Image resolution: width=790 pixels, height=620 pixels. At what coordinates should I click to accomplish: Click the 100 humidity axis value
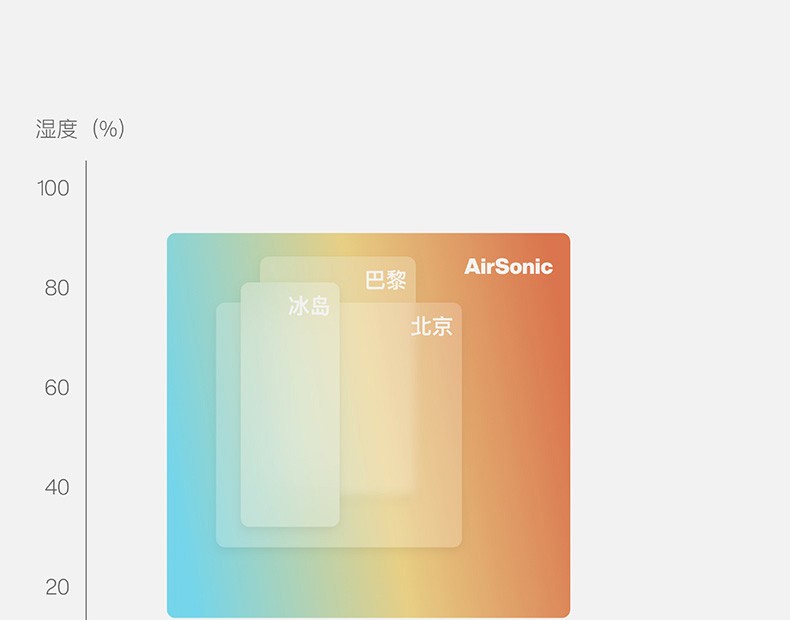53,188
